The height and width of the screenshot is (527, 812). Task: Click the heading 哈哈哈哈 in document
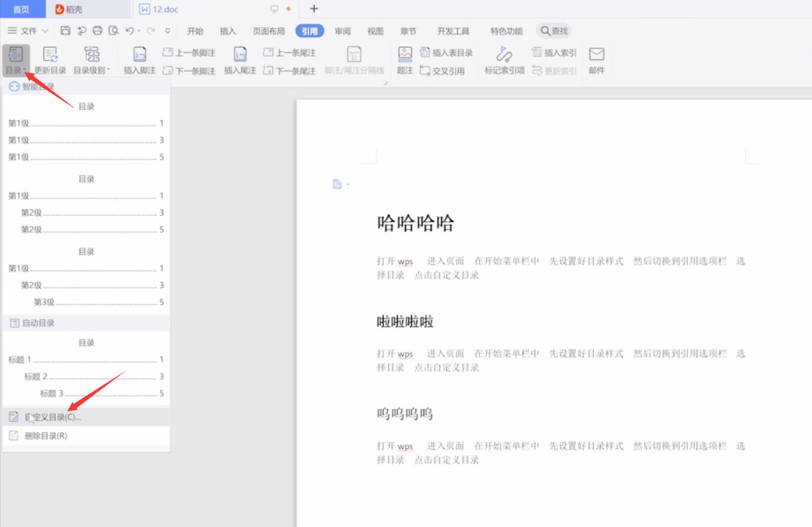[415, 223]
